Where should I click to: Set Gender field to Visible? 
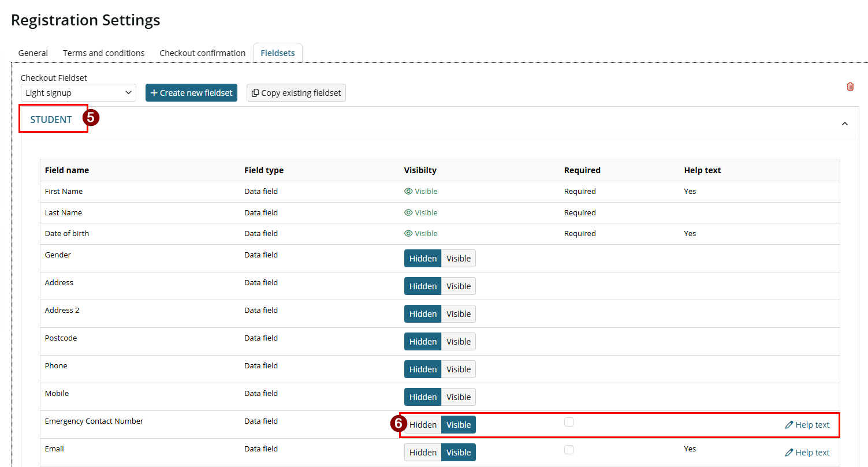[459, 259]
